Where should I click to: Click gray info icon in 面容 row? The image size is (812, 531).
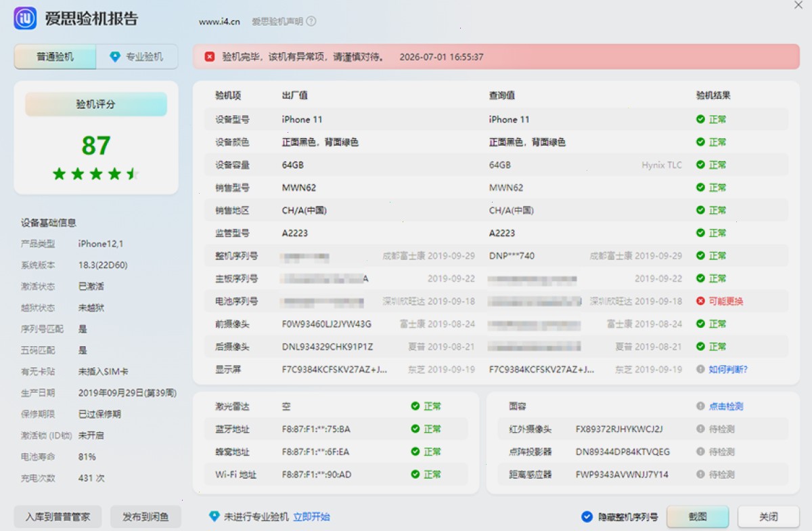(700, 406)
